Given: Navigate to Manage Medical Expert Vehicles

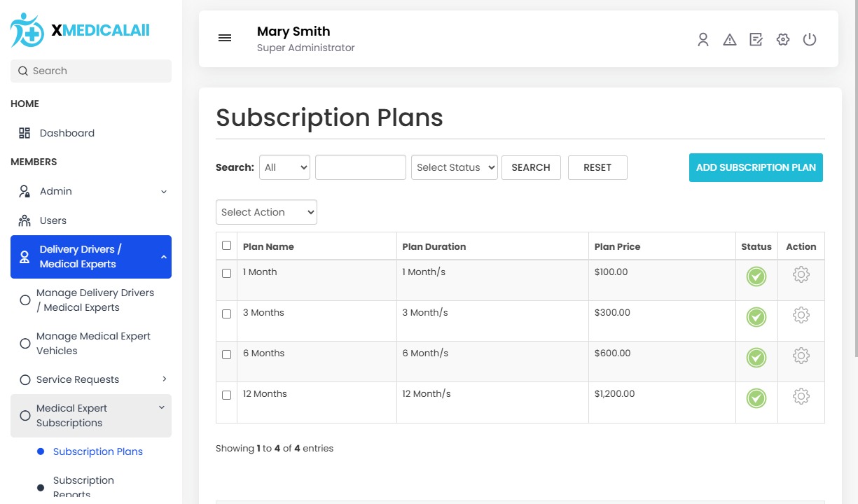Looking at the screenshot, I should pyautogui.click(x=94, y=343).
